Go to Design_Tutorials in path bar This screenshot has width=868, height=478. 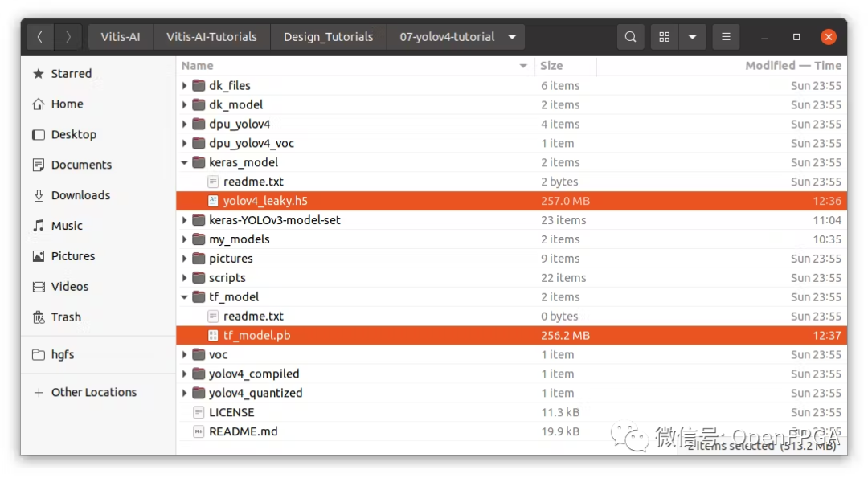click(x=328, y=37)
